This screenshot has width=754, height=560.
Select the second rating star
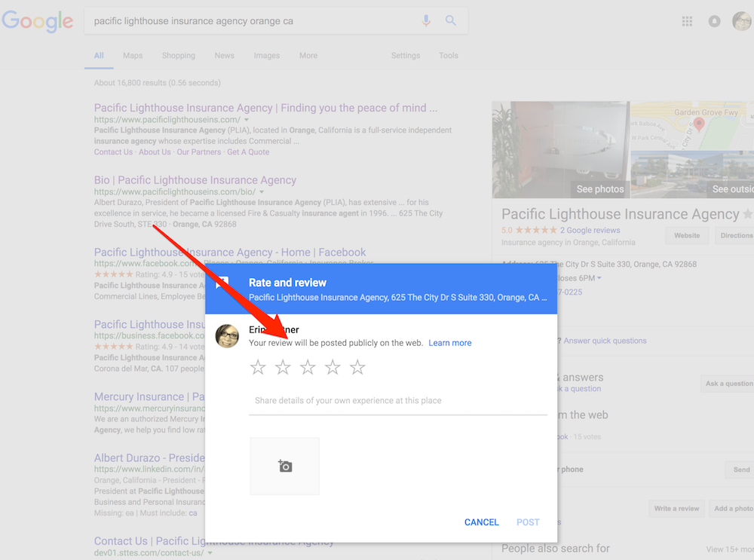tap(283, 367)
